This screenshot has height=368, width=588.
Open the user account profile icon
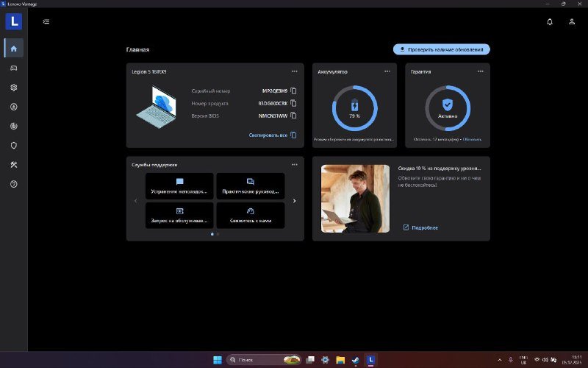(572, 22)
